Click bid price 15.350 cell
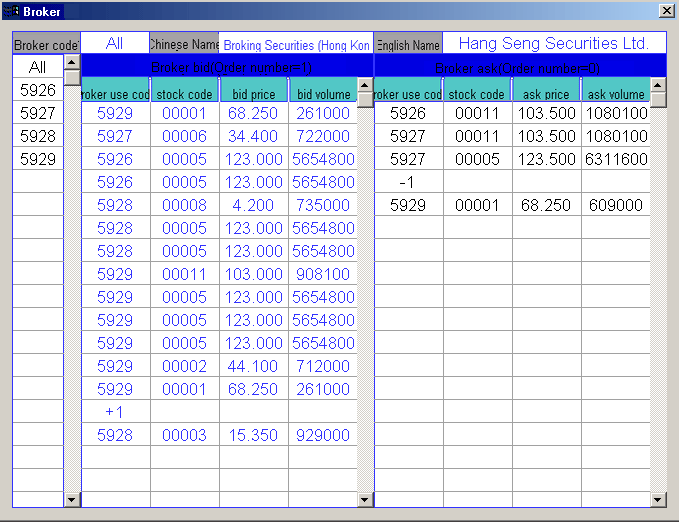Screen dimensions: 679x522 pos(254,435)
